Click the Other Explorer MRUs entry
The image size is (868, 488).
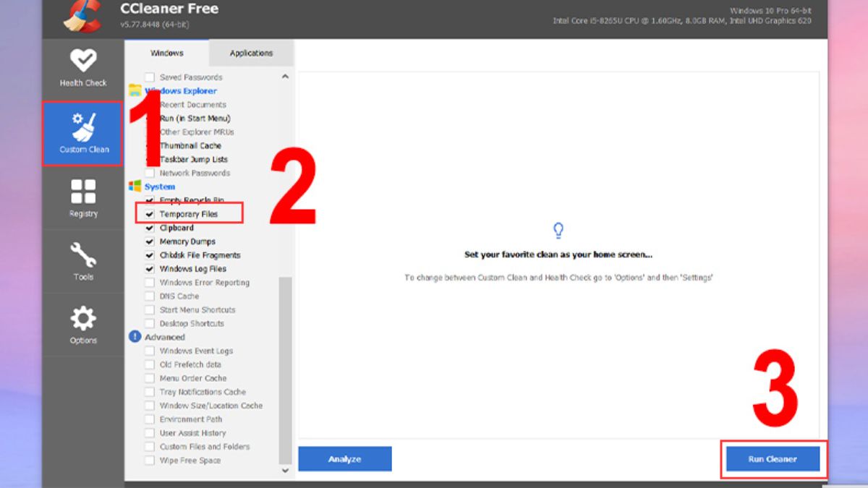(x=197, y=132)
